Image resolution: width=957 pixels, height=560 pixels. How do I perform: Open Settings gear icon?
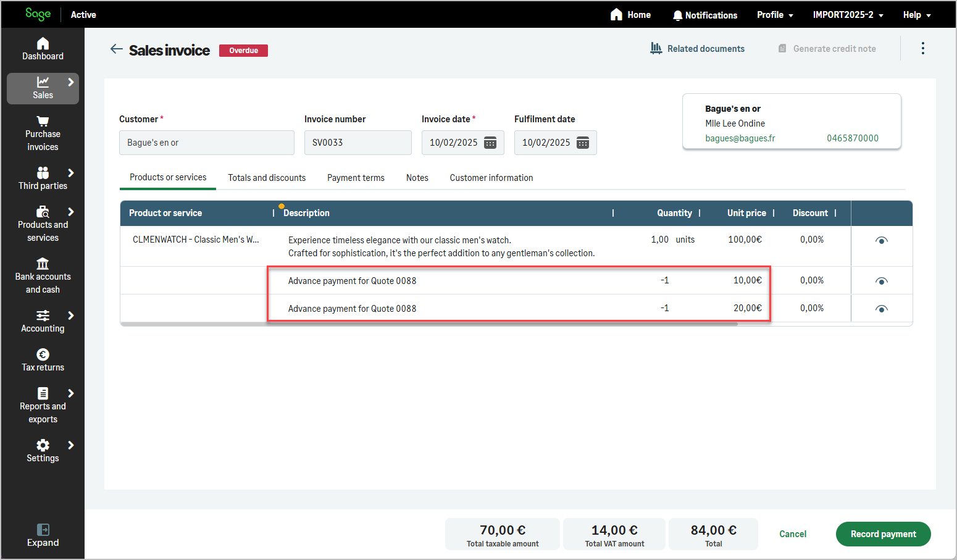(x=43, y=445)
